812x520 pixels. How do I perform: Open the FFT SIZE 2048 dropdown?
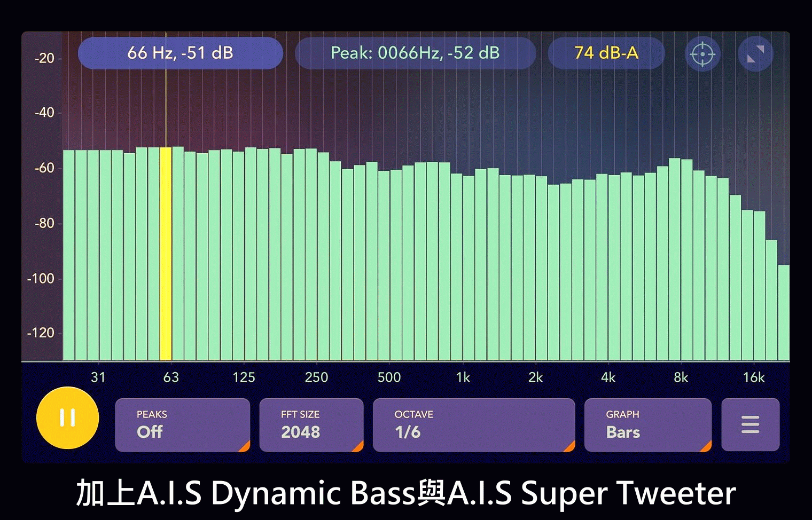click(x=311, y=425)
